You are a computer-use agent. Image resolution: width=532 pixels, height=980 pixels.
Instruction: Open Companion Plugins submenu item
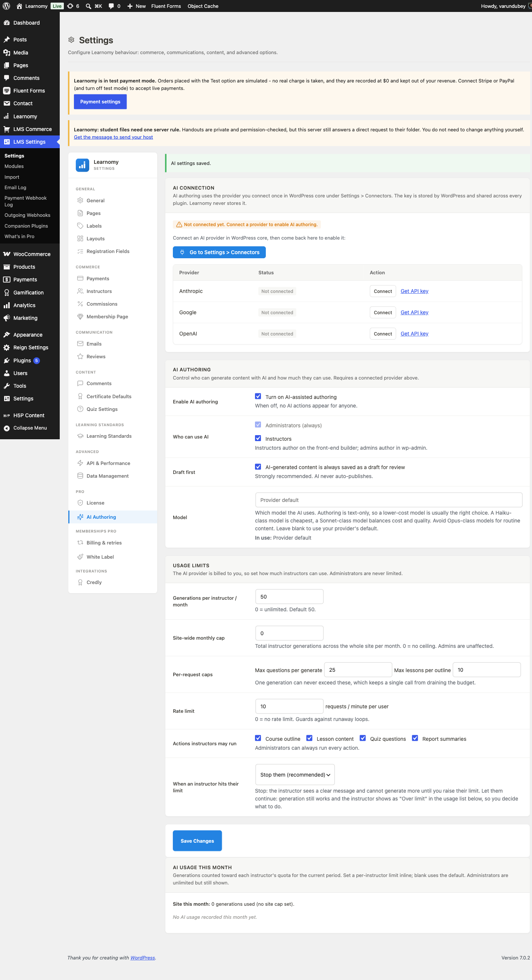[26, 226]
